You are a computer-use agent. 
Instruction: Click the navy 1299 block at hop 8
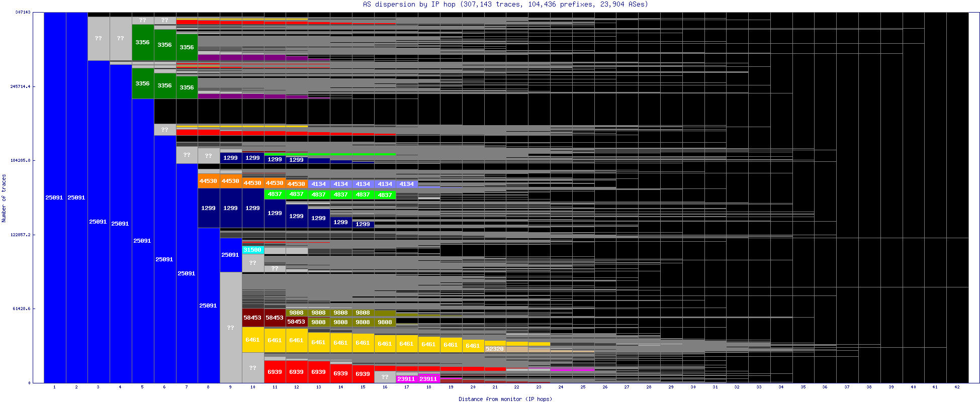(x=209, y=208)
